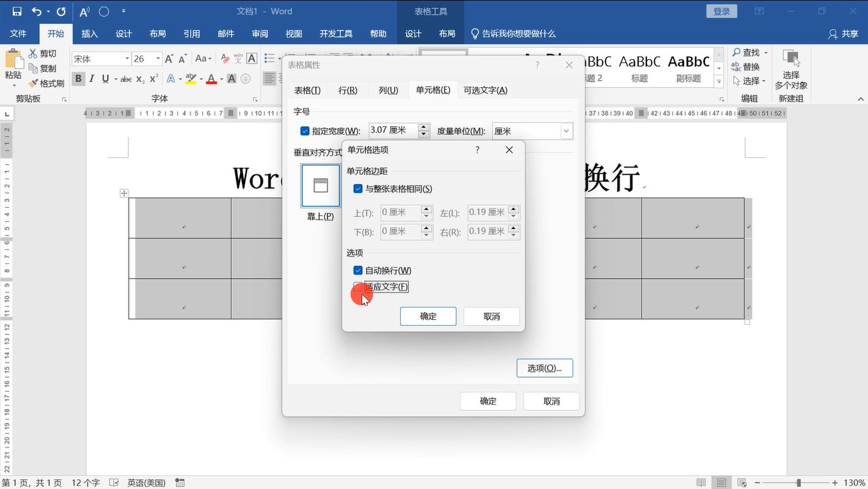Confirm cell options with 确定 button
The image size is (868, 489).
coord(428,316)
